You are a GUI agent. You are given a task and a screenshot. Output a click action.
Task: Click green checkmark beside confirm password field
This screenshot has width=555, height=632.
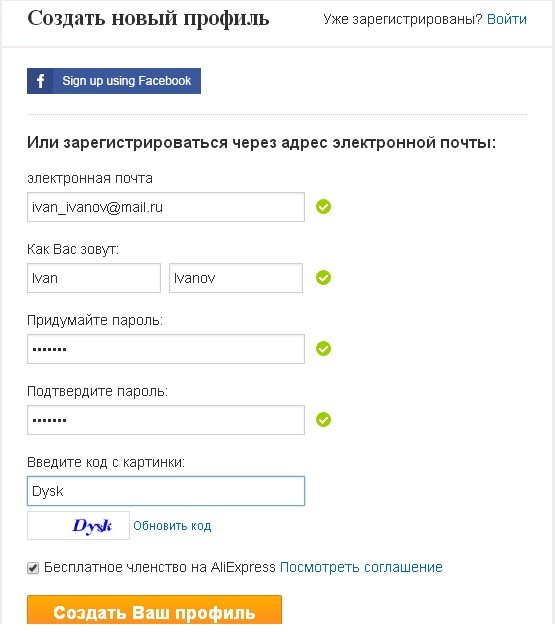tap(323, 420)
